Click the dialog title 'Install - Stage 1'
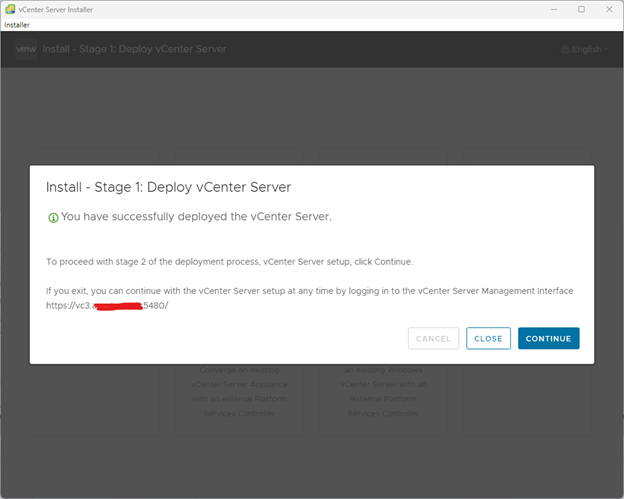 [168, 187]
